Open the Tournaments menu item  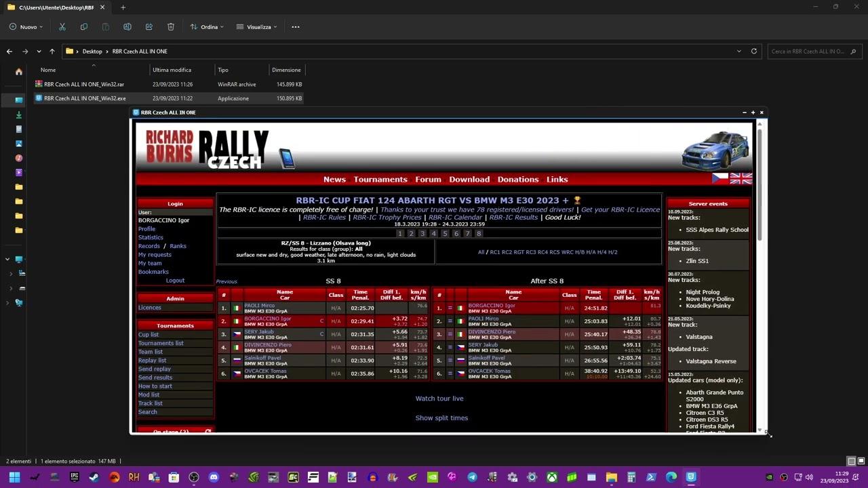tap(380, 180)
